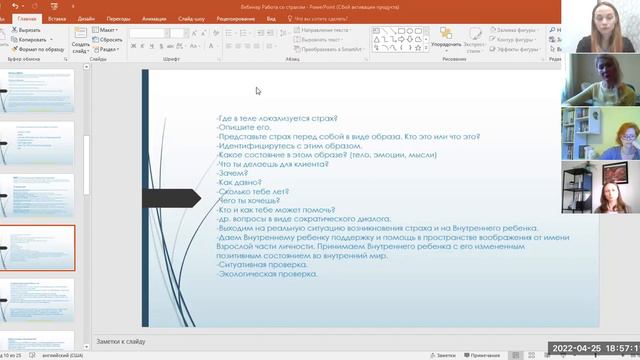Open the Рецензирование tab
The width and height of the screenshot is (640, 360).
[236, 19]
